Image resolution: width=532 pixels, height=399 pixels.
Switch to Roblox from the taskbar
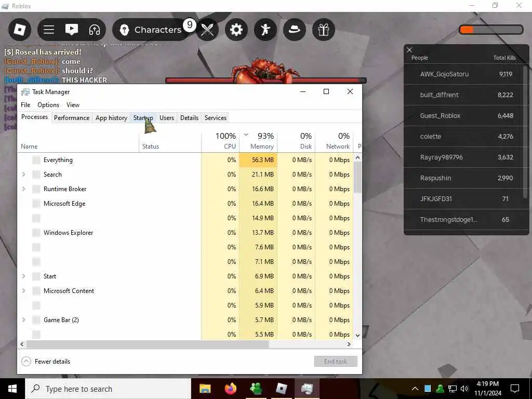282,389
